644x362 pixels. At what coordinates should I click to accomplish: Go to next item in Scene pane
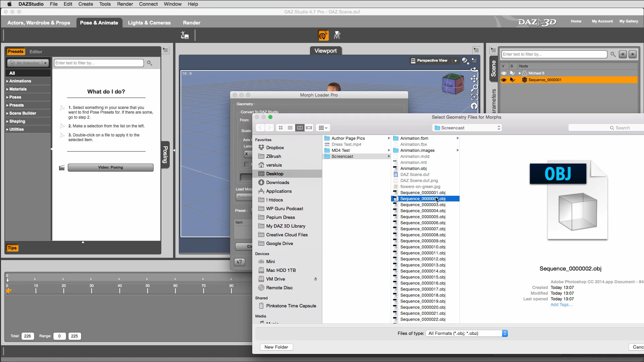click(x=633, y=54)
